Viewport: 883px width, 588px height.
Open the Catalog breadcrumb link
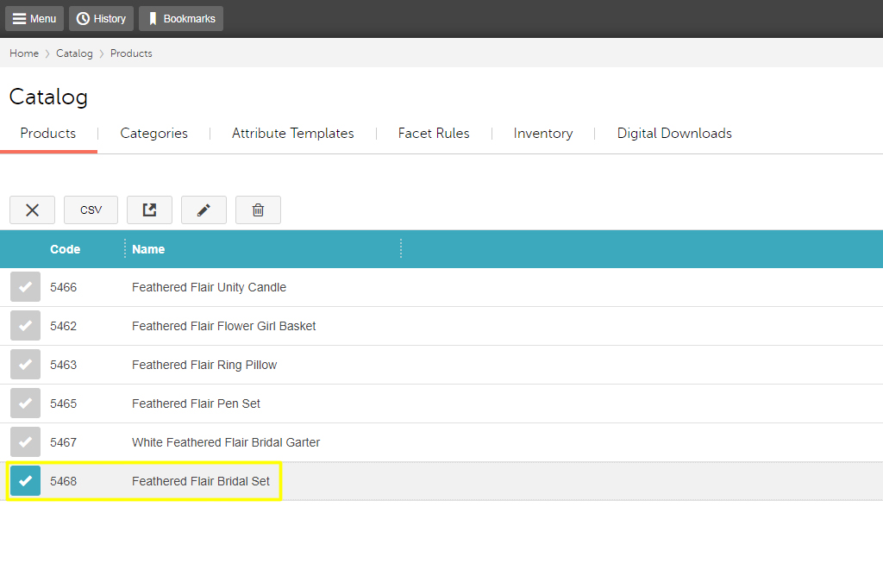74,53
